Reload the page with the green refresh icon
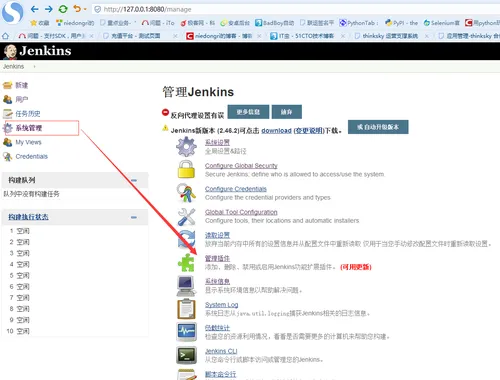Screen dimensions: 500x380 click(x=63, y=9)
